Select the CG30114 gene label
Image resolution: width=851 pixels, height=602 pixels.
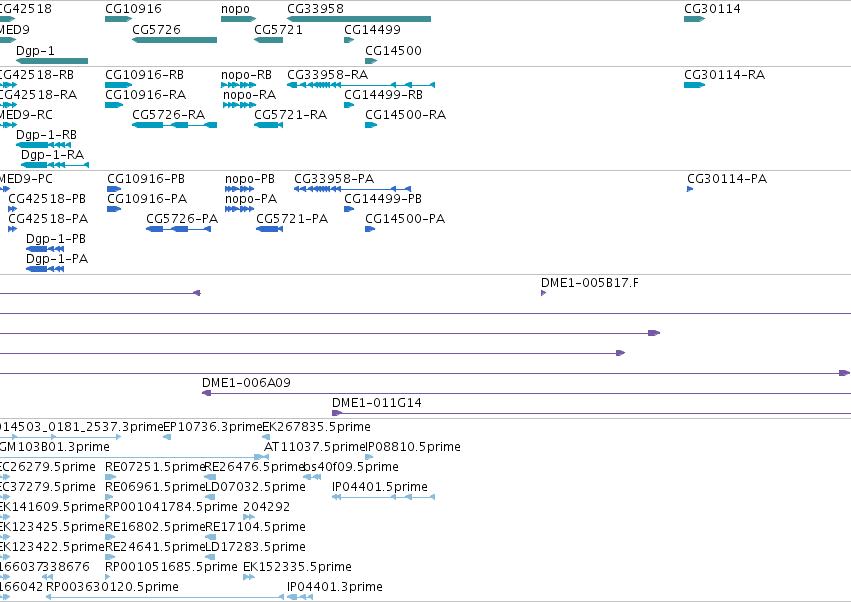pyautogui.click(x=712, y=9)
